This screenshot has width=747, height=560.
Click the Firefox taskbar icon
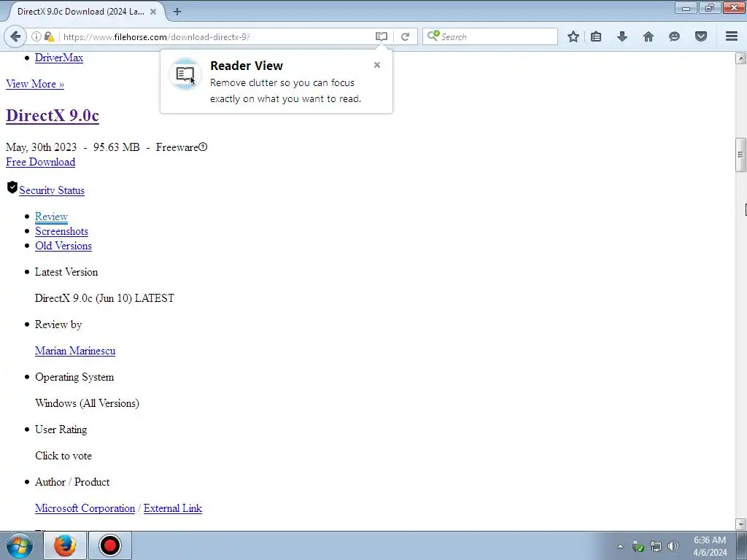point(65,545)
